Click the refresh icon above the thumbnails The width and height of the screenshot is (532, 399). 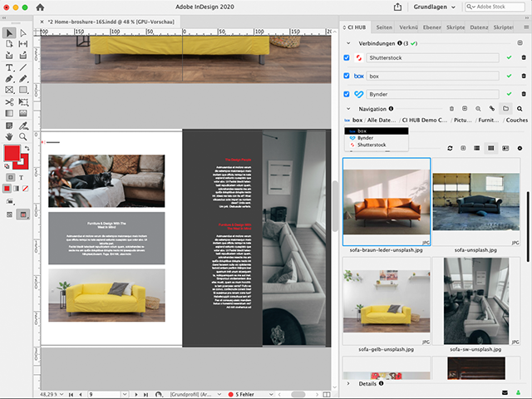pyautogui.click(x=451, y=148)
